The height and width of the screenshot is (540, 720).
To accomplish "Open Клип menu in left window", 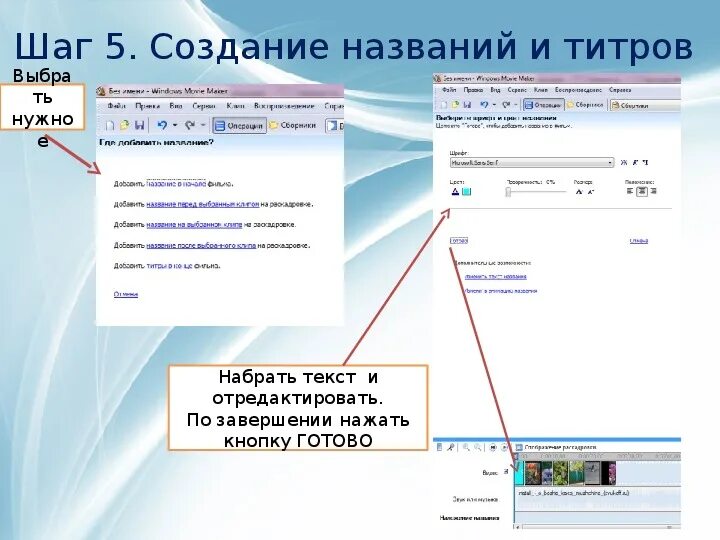I will click(235, 106).
